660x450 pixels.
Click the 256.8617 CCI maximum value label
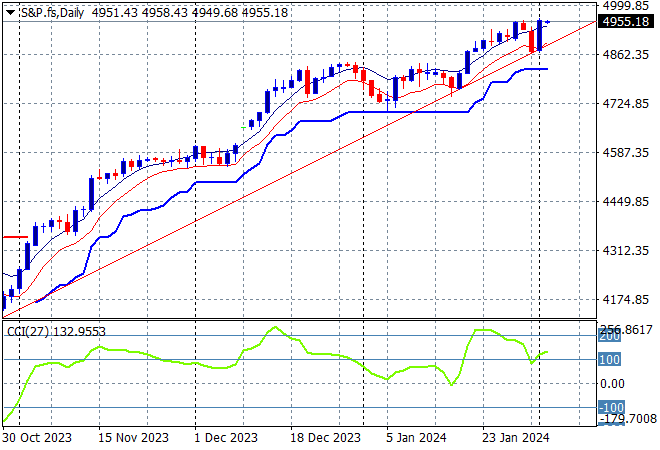(x=627, y=328)
